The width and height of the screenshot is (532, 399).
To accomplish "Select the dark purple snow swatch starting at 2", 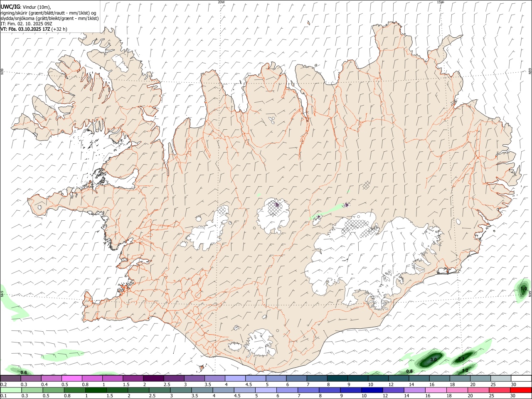I will tap(153, 378).
